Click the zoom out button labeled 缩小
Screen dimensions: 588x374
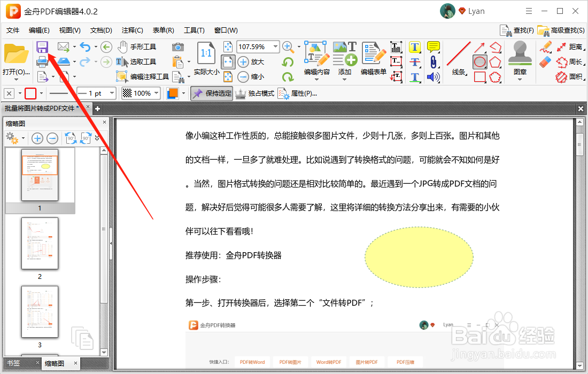(x=251, y=77)
